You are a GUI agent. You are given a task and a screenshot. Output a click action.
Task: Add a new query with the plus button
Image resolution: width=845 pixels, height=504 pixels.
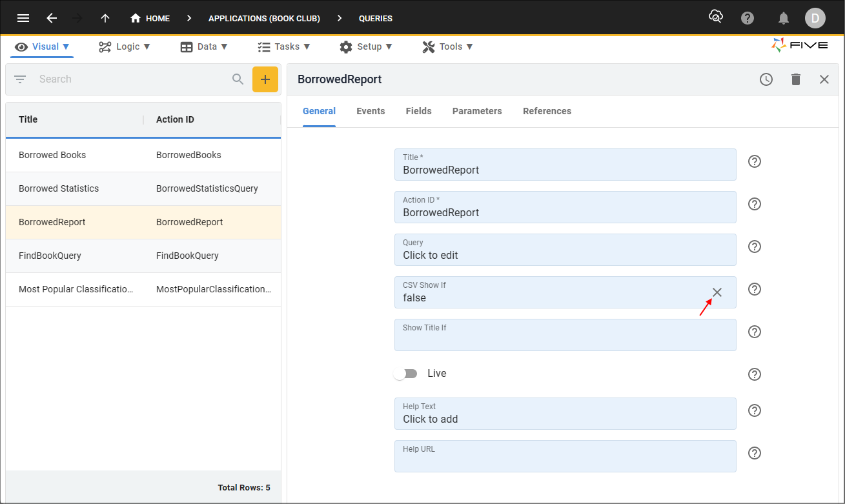click(265, 79)
